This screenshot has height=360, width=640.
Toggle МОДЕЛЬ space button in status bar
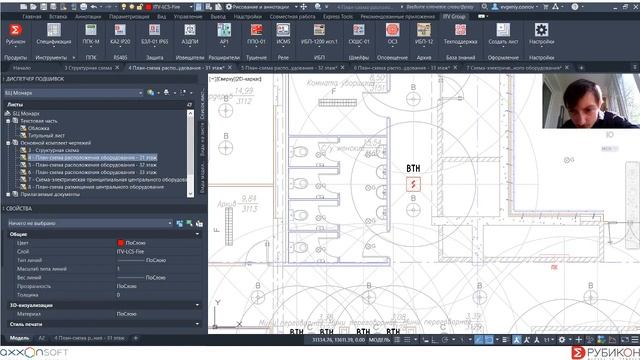click(x=380, y=340)
